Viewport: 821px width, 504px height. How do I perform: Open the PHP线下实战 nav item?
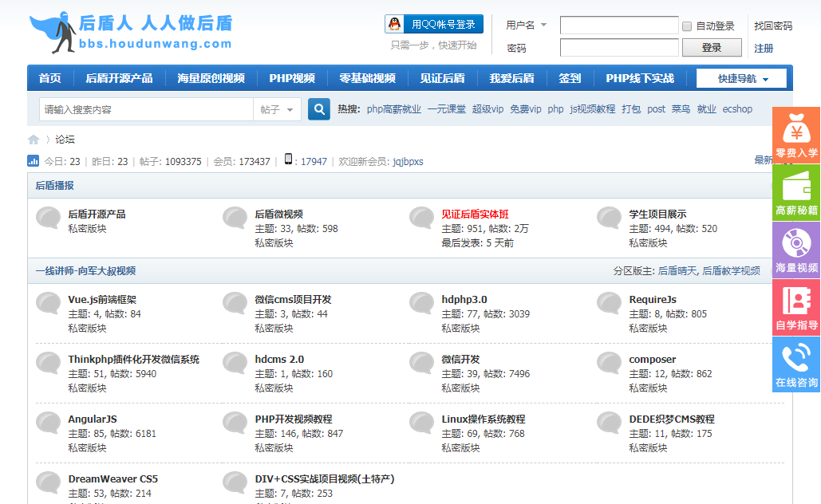(640, 78)
